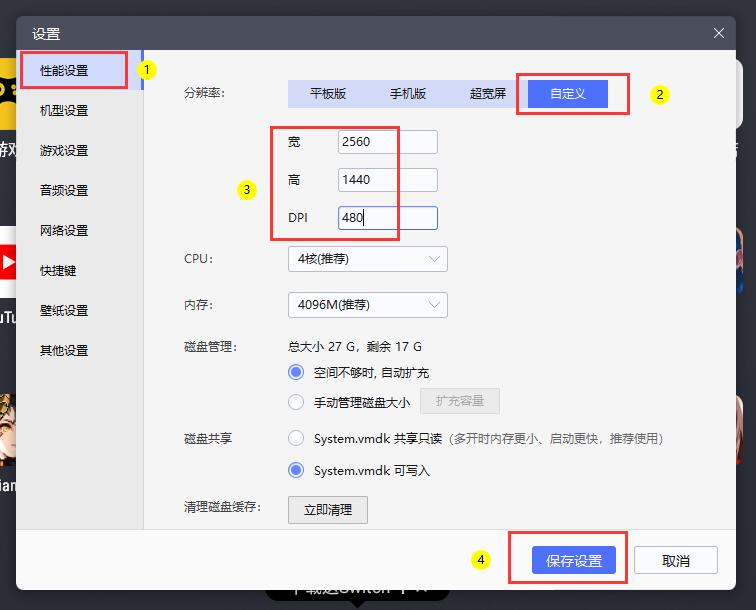Select System.vmdk 共享只读 radio option
This screenshot has width=756, height=610.
coord(296,438)
